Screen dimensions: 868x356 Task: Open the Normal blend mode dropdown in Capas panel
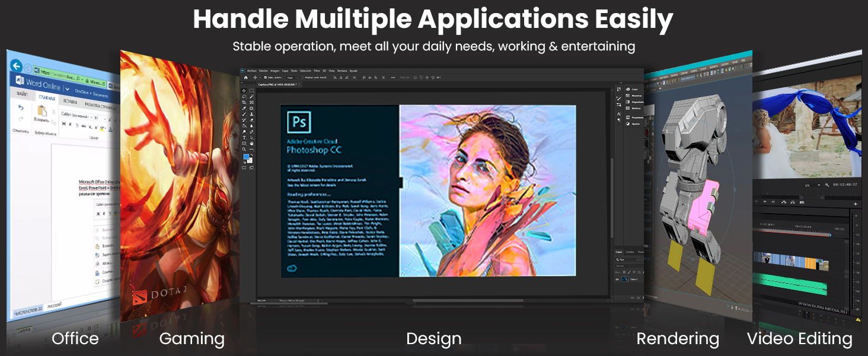(629, 266)
